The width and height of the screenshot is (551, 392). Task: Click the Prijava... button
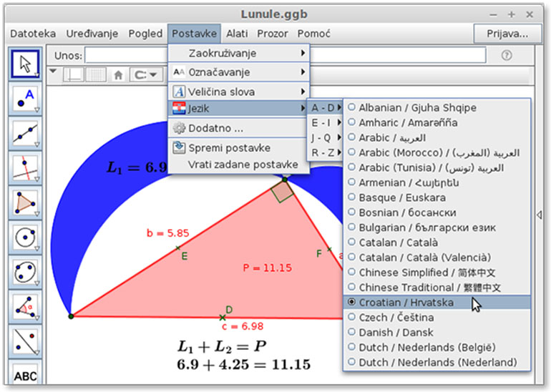(x=506, y=34)
